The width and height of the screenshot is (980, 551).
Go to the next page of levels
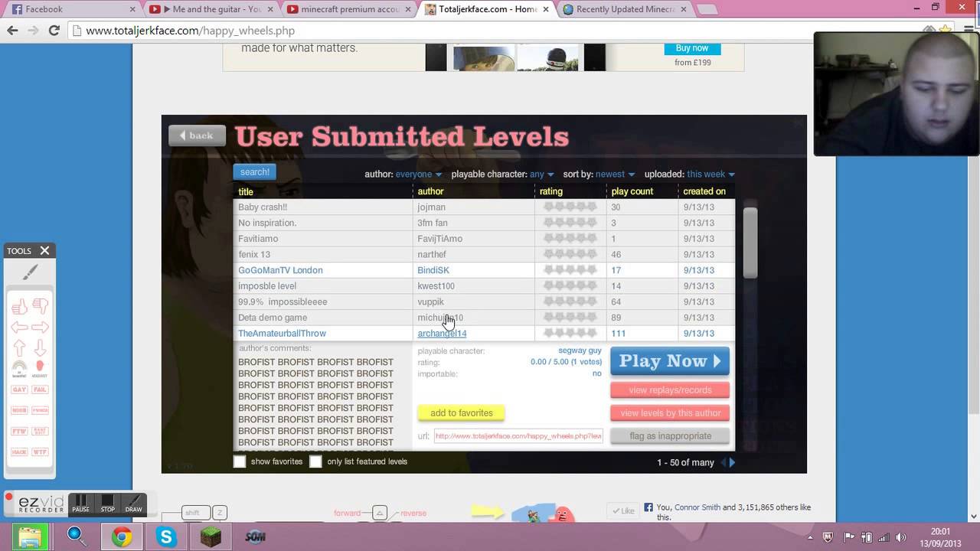[x=732, y=462]
